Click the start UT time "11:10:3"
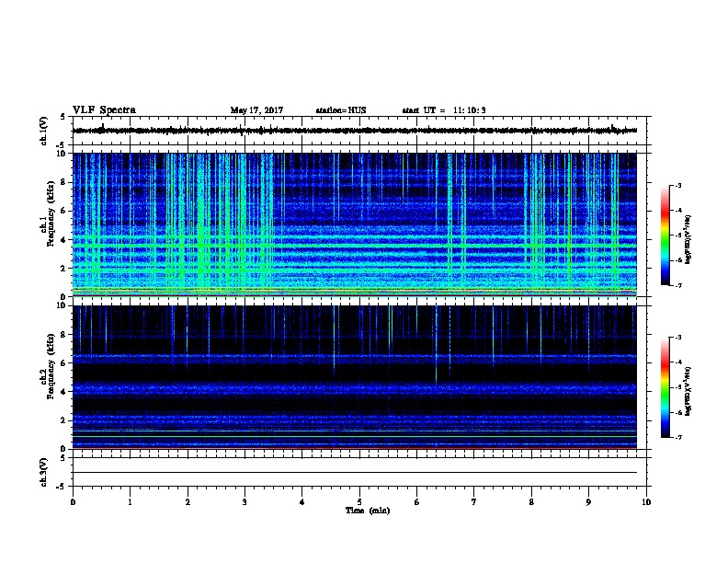The width and height of the screenshot is (728, 563). point(470,110)
